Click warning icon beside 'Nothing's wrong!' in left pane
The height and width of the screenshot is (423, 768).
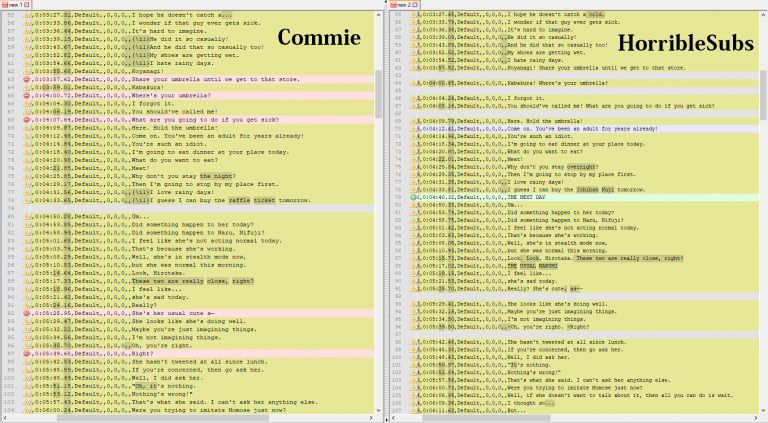[x=26, y=394]
